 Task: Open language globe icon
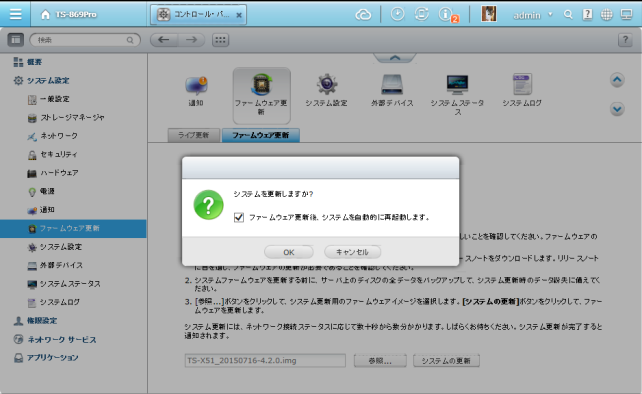coord(606,15)
